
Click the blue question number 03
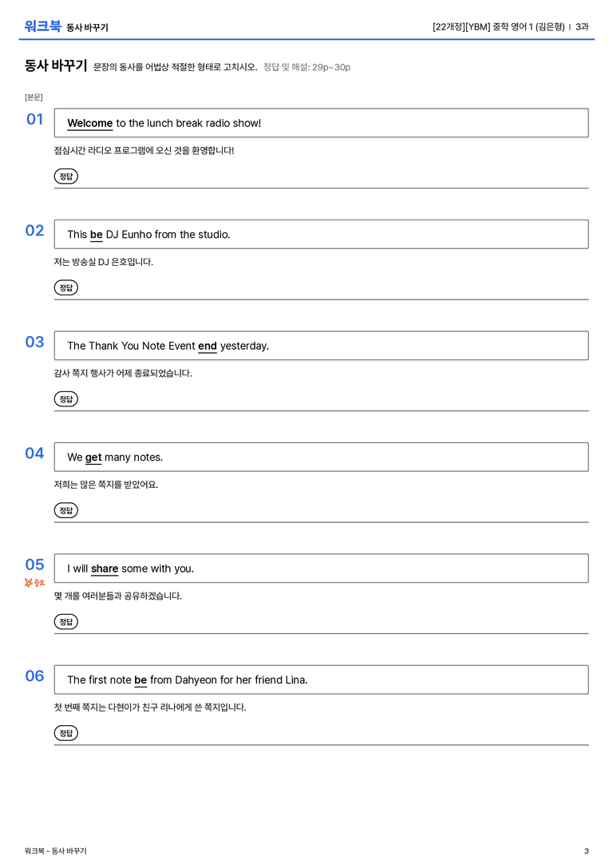point(34,342)
